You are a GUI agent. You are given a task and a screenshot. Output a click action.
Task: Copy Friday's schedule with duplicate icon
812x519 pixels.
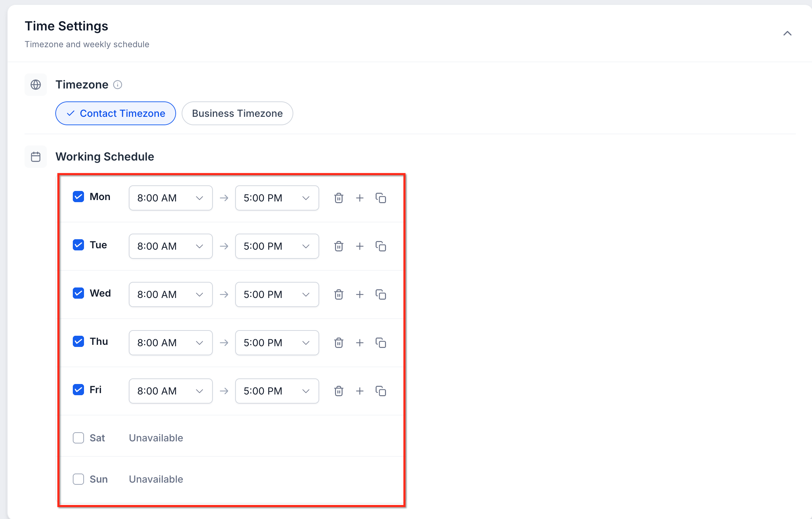[x=380, y=391]
